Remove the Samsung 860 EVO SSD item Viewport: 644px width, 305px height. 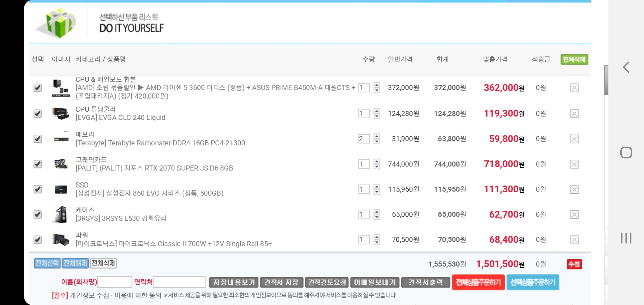click(574, 189)
